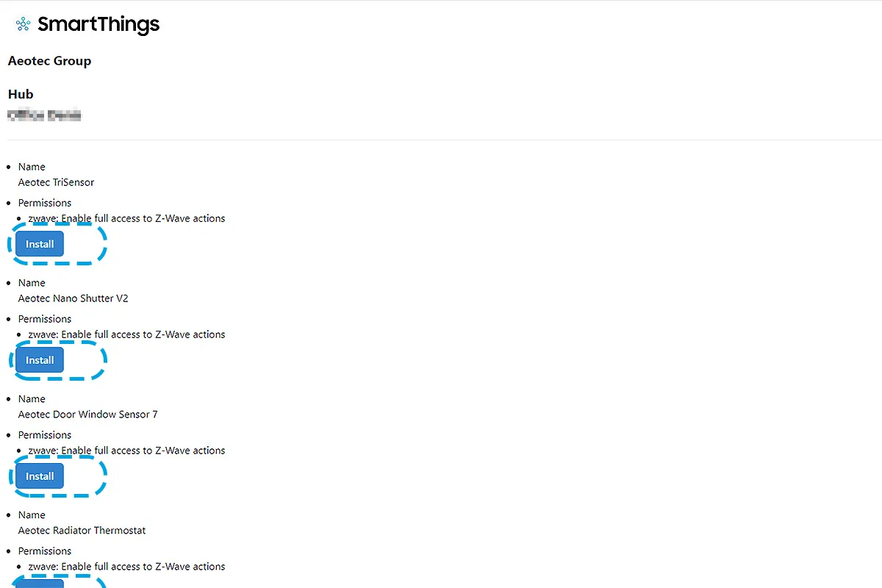
Task: Select the Aeotec TriSensor device name
Action: (x=56, y=182)
